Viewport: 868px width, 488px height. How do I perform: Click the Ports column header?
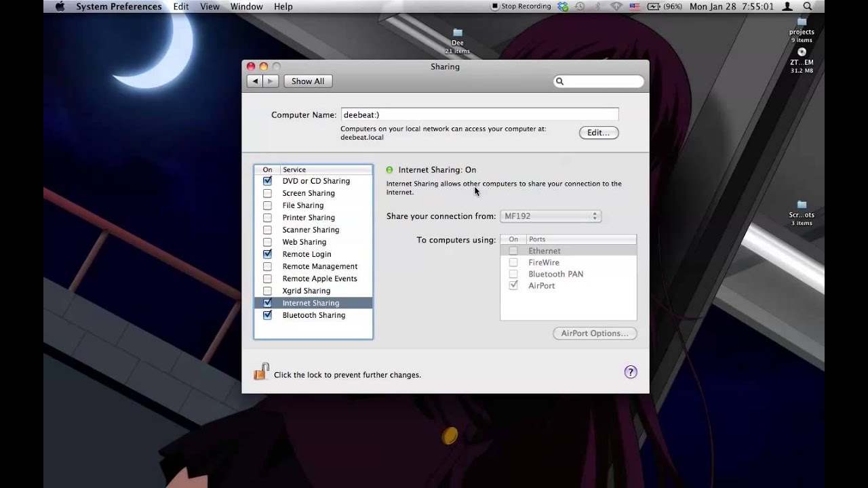[x=581, y=239]
